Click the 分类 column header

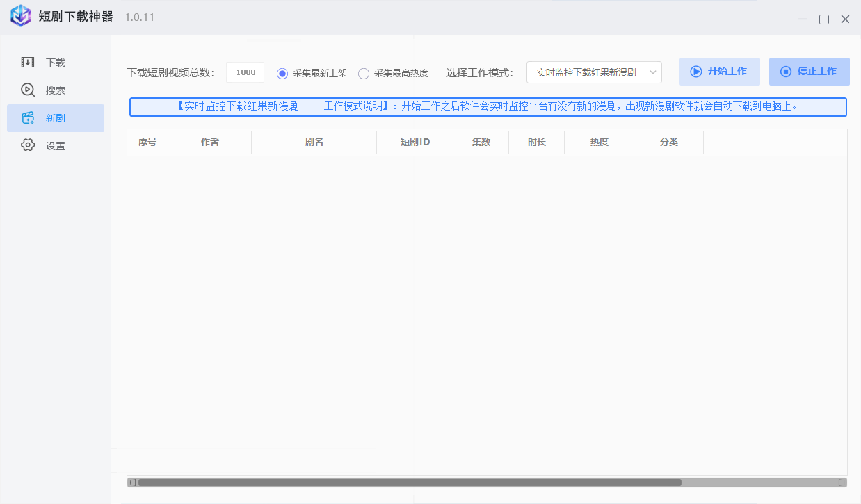[669, 143]
